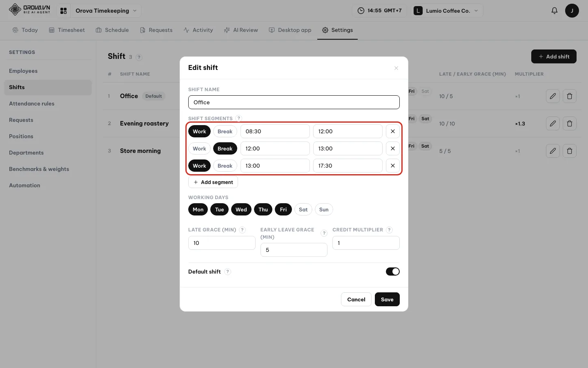Open the Schedule tab

click(112, 30)
